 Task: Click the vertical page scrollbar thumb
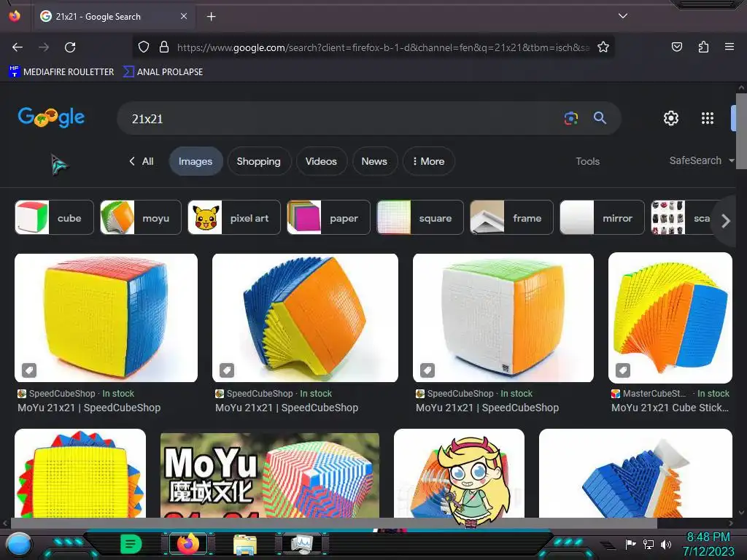coord(741,131)
